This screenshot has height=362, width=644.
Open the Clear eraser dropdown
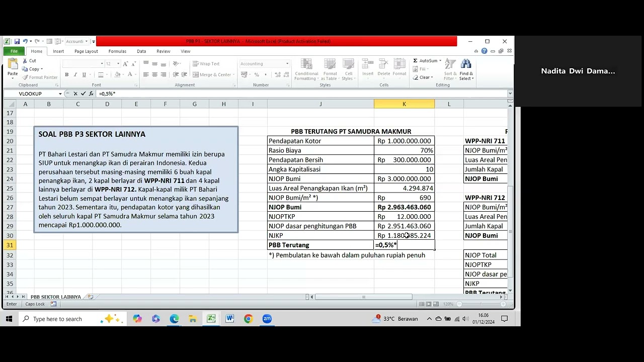pos(423,77)
